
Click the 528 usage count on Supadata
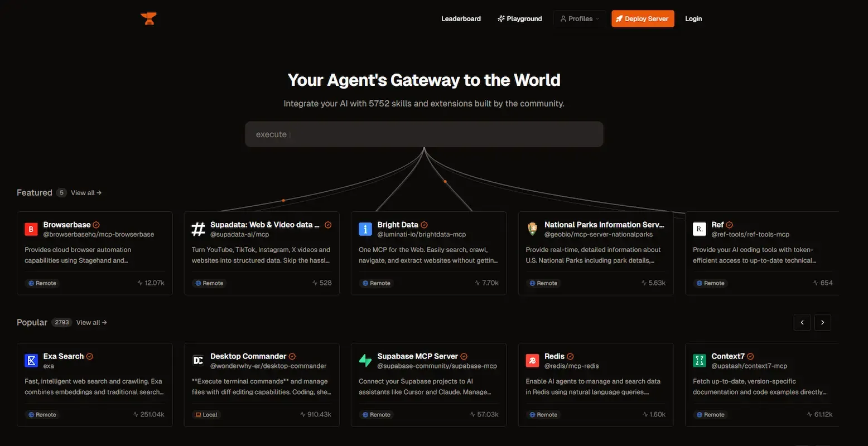(322, 283)
